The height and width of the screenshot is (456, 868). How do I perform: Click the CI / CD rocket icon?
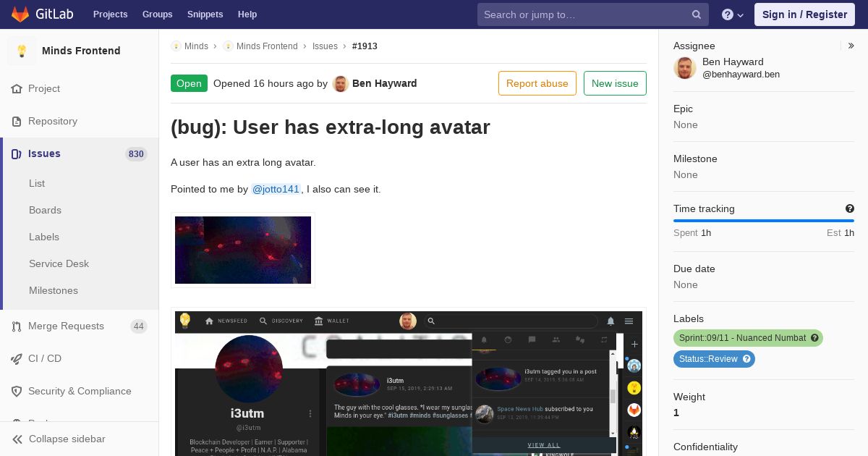coord(17,358)
